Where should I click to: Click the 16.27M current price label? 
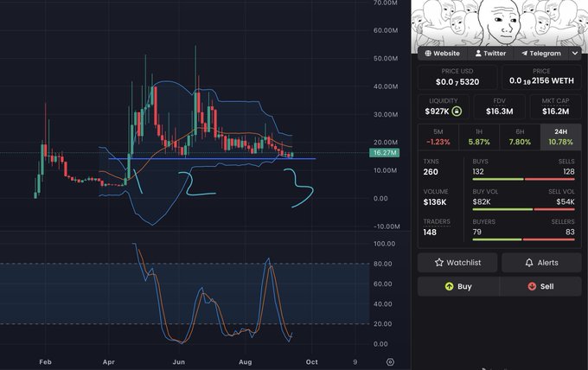pos(385,152)
